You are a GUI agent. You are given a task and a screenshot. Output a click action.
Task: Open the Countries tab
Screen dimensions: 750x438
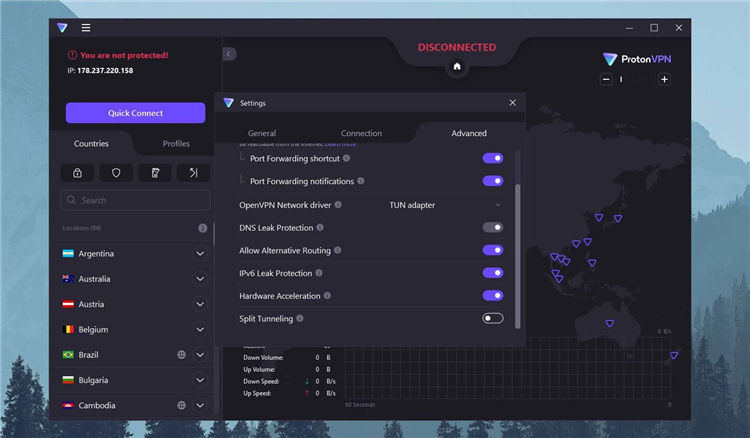click(91, 143)
